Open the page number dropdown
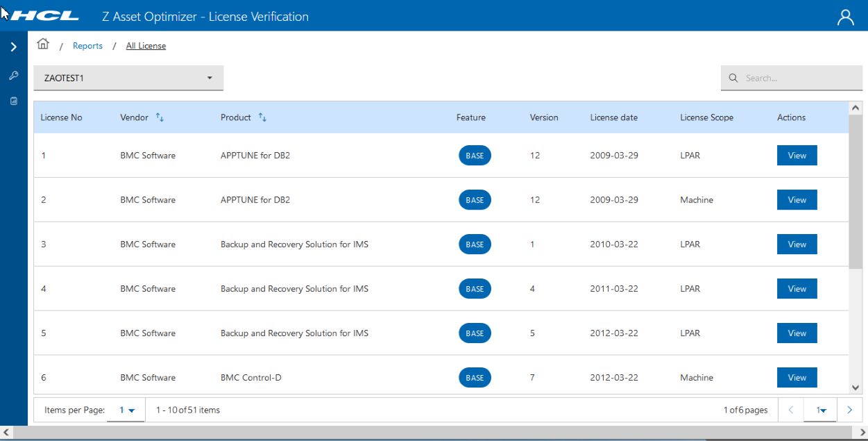The image size is (868, 441). point(822,410)
